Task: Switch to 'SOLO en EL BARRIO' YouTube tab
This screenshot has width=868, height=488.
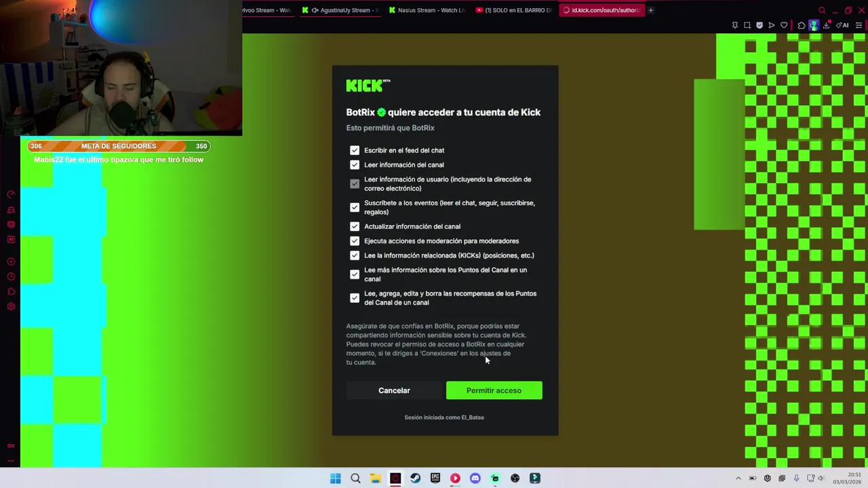Action: (x=513, y=10)
